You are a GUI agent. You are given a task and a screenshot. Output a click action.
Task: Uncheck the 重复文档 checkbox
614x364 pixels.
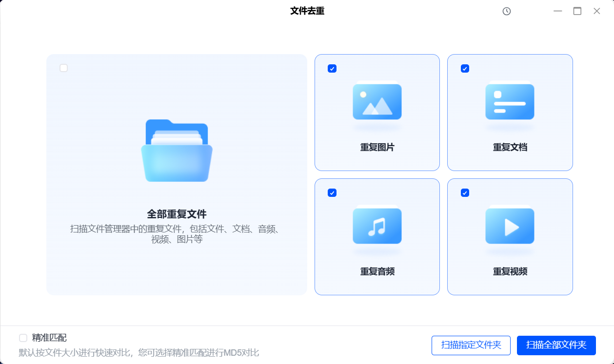[x=465, y=69]
